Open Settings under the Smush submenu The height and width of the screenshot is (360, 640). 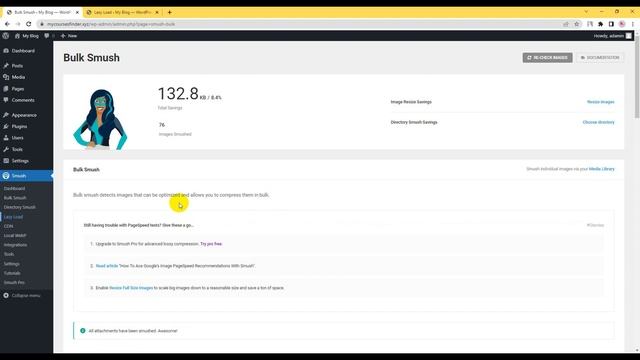click(11, 264)
